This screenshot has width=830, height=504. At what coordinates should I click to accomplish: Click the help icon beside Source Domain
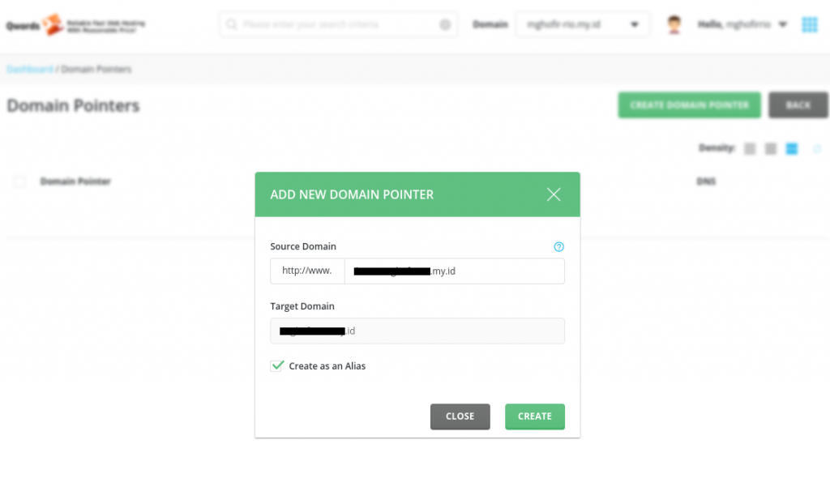tap(559, 247)
